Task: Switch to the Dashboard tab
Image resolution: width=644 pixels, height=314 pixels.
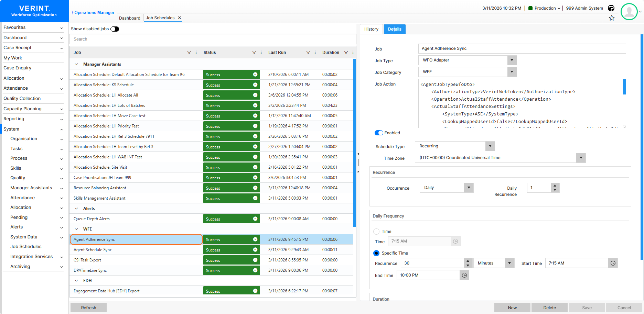Action: click(129, 18)
